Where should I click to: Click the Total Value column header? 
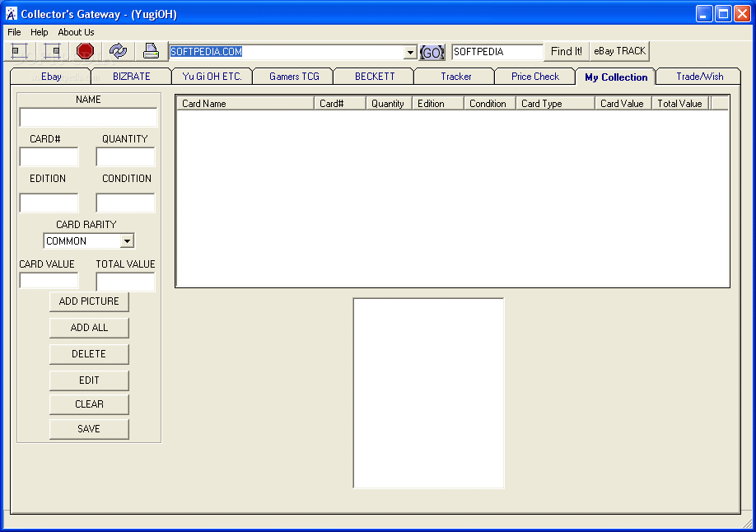(x=680, y=104)
